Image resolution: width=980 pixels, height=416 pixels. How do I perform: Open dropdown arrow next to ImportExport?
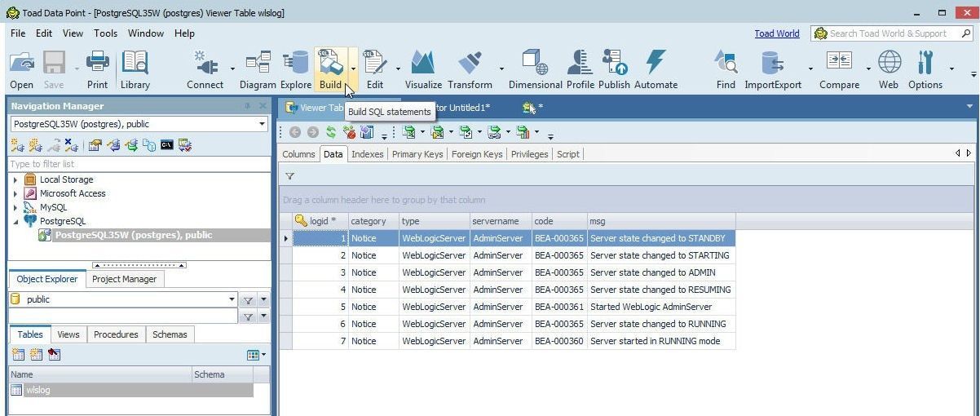coord(810,69)
